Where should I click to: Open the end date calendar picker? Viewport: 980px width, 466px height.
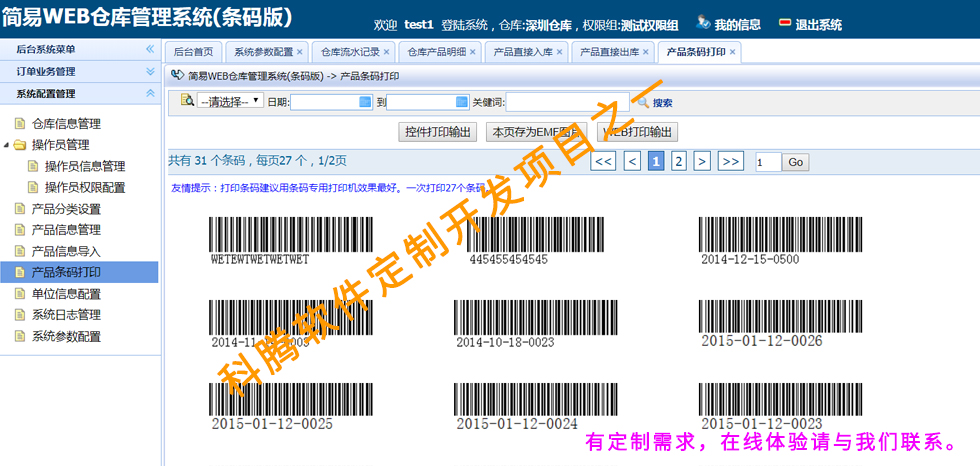point(462,102)
